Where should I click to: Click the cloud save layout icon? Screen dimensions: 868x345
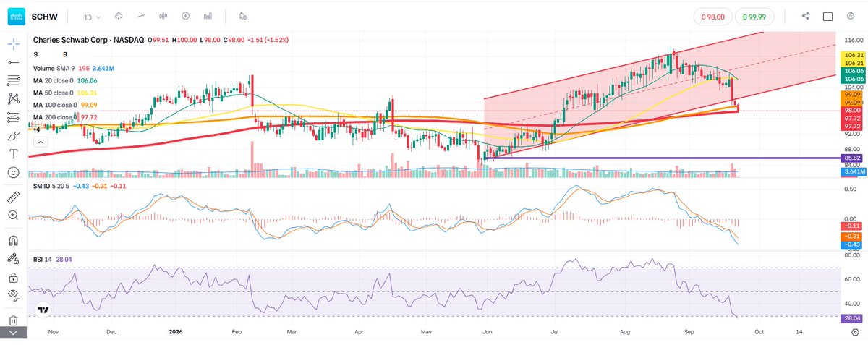118,16
